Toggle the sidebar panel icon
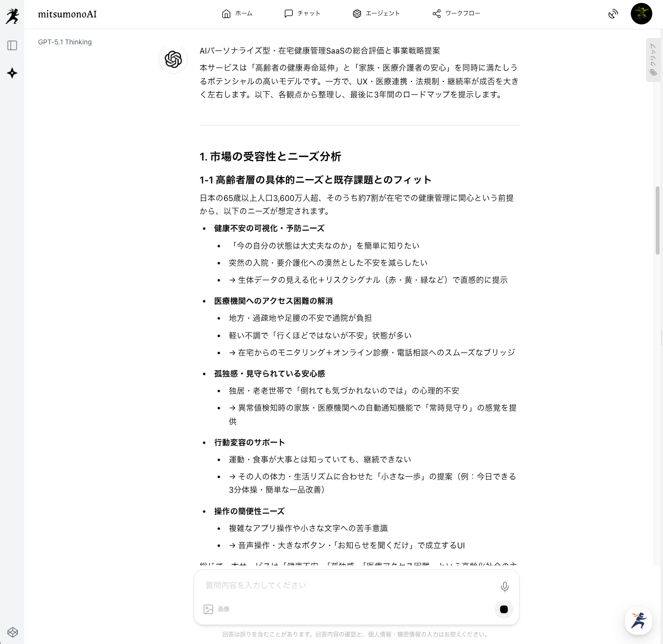Image resolution: width=663 pixels, height=644 pixels. click(x=12, y=45)
